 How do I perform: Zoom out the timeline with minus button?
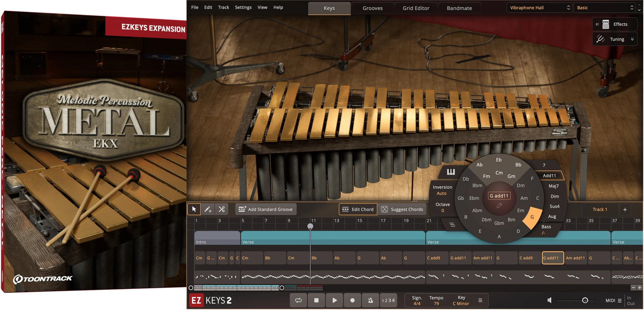633,287
